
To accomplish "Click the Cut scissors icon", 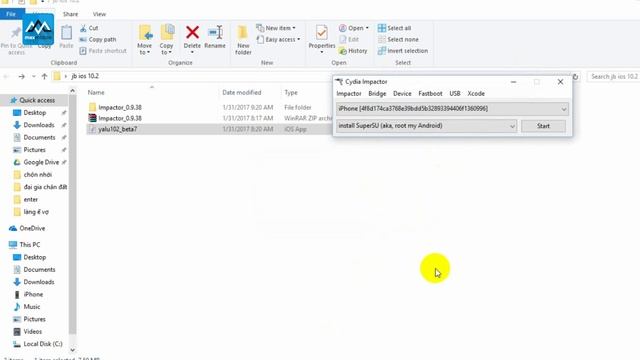I will pyautogui.click(x=83, y=28).
